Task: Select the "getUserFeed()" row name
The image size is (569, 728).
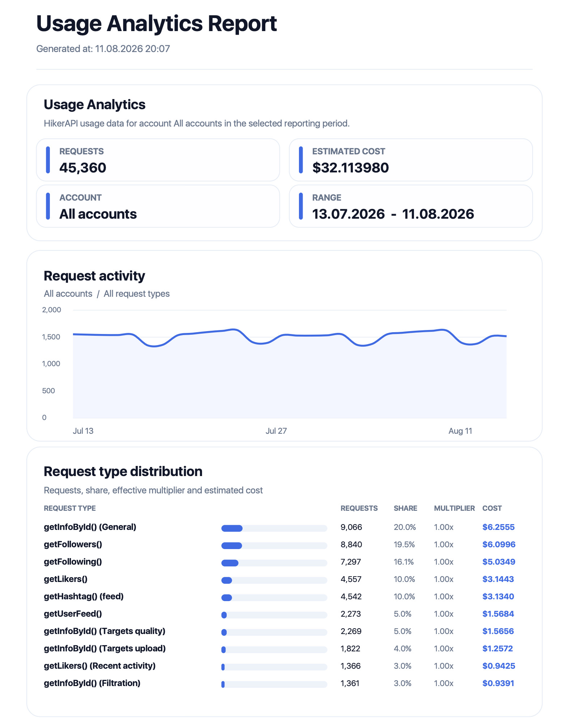Action: 73,614
